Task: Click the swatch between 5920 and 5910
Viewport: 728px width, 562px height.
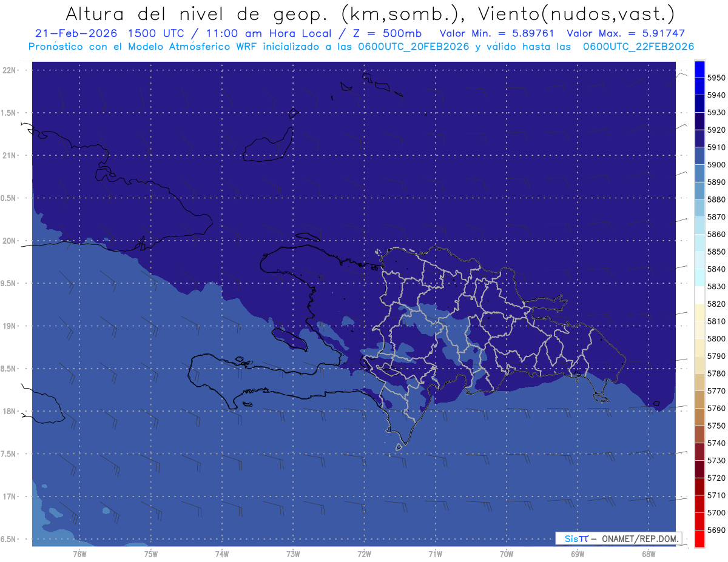Action: point(699,138)
